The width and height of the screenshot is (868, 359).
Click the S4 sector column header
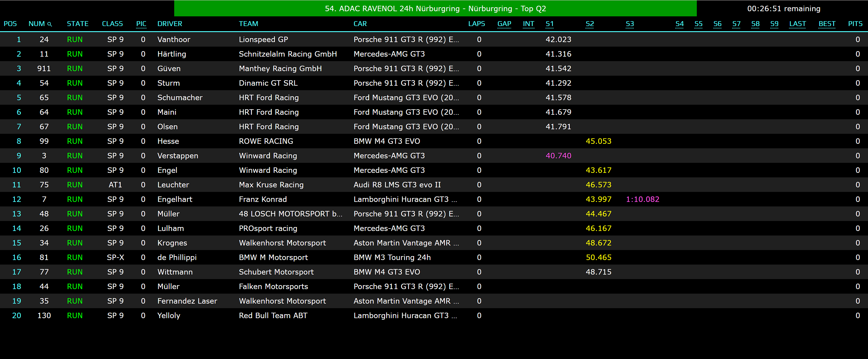click(679, 24)
